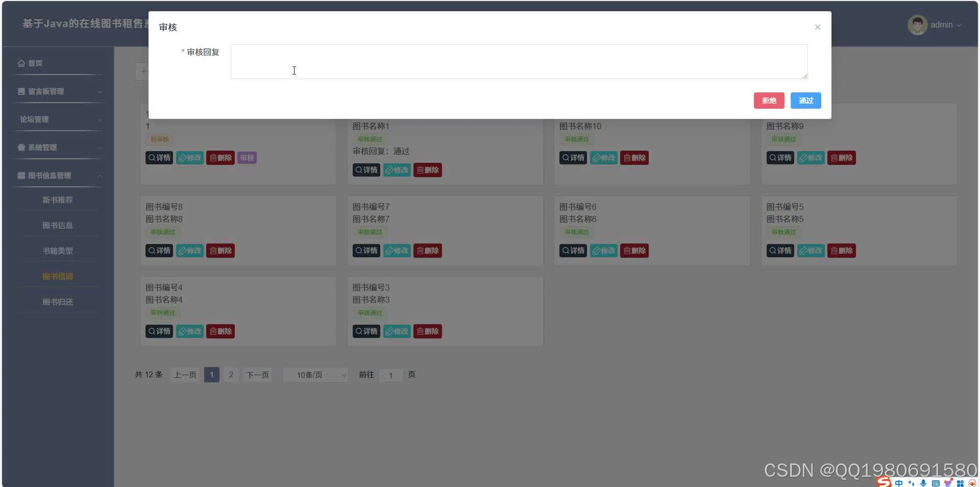Click 删除 on the 待审核 card
This screenshot has height=487, width=980.
click(220, 158)
